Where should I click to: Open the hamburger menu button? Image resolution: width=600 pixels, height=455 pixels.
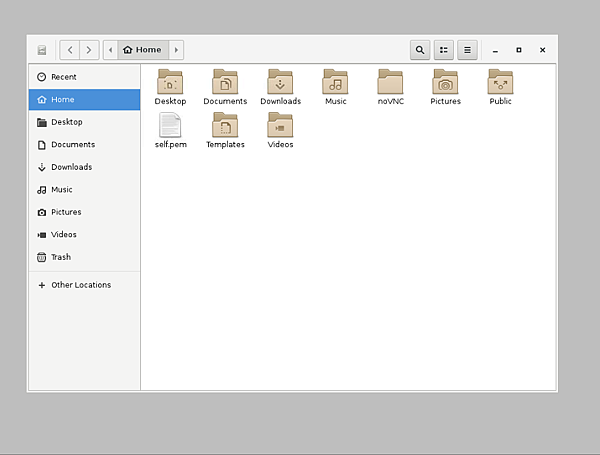click(x=467, y=50)
